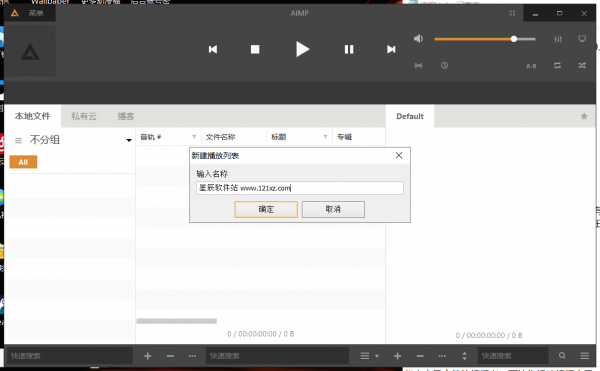The width and height of the screenshot is (600, 371).
Task: Click the playlist name input field
Action: point(300,188)
